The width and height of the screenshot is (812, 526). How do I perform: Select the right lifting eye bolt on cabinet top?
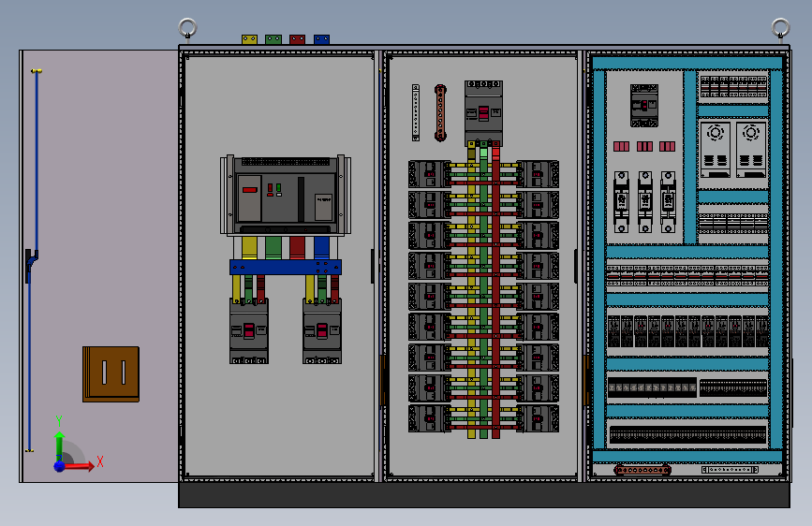click(780, 28)
